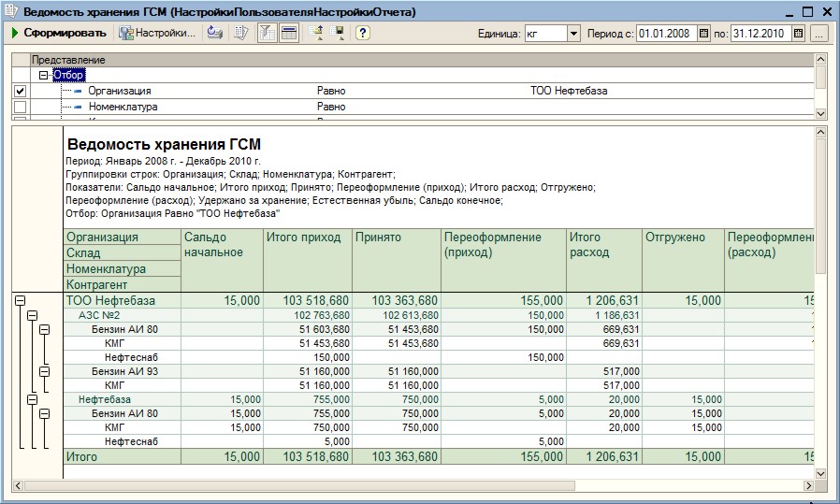Image resolution: width=840 pixels, height=504 pixels.
Task: Open help with the question mark icon
Action: pyautogui.click(x=363, y=34)
